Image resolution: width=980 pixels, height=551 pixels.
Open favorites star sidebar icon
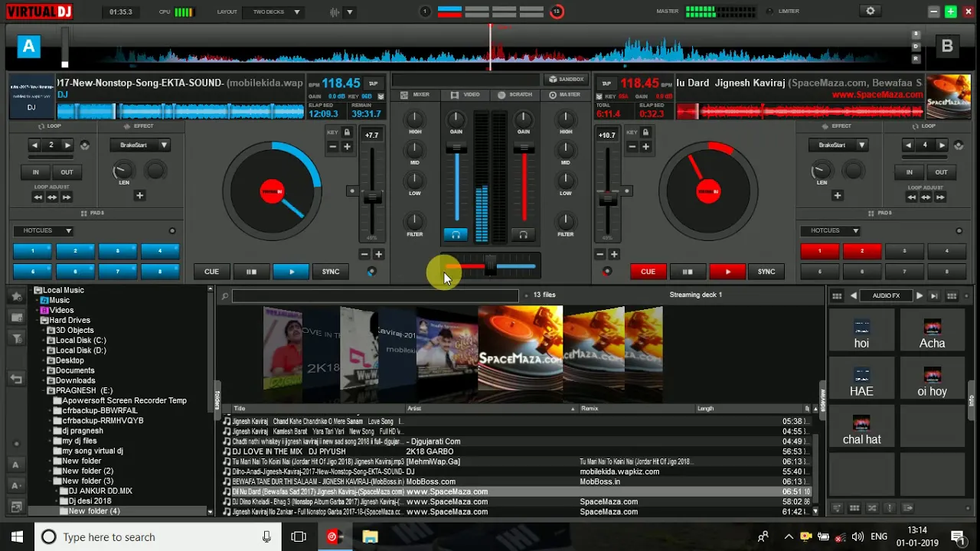pos(16,296)
